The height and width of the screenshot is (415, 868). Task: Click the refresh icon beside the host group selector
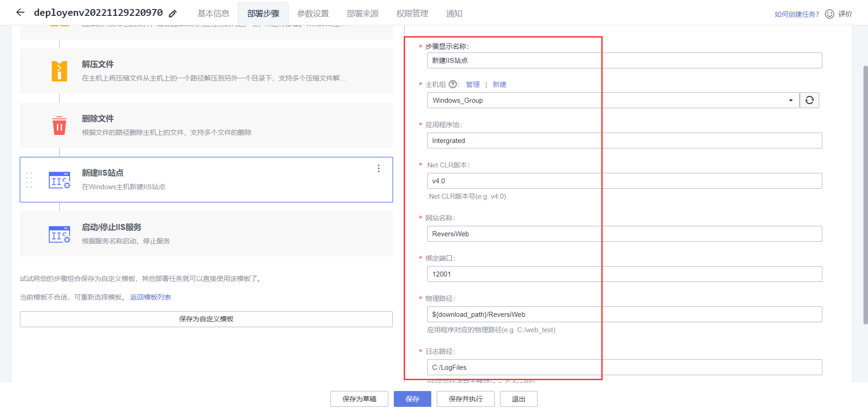click(x=809, y=100)
